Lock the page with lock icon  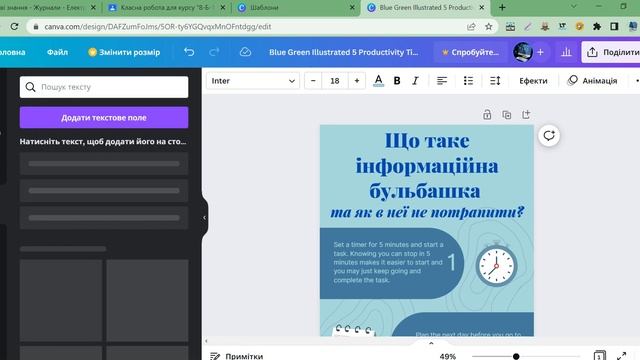[487, 115]
